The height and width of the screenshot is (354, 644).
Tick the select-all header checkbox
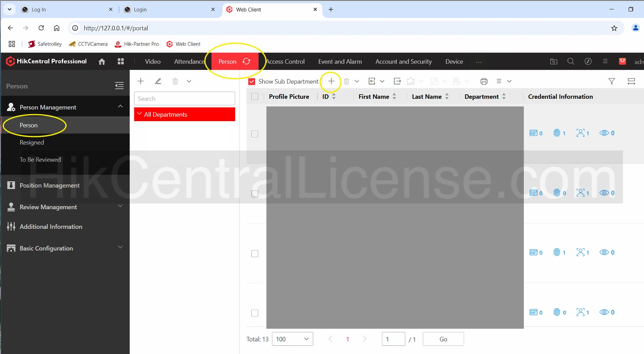pyautogui.click(x=255, y=97)
